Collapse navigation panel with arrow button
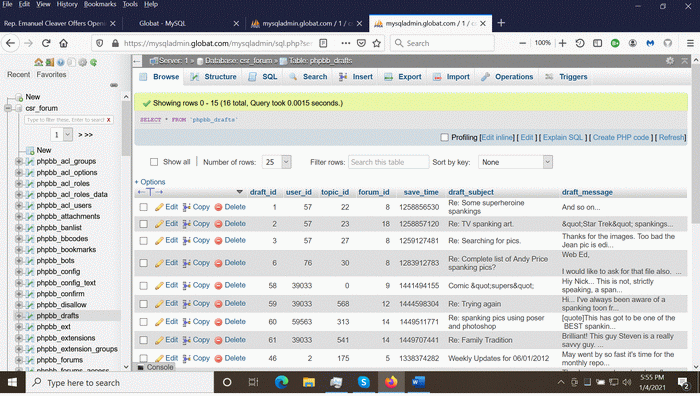700x396 pixels. point(137,61)
